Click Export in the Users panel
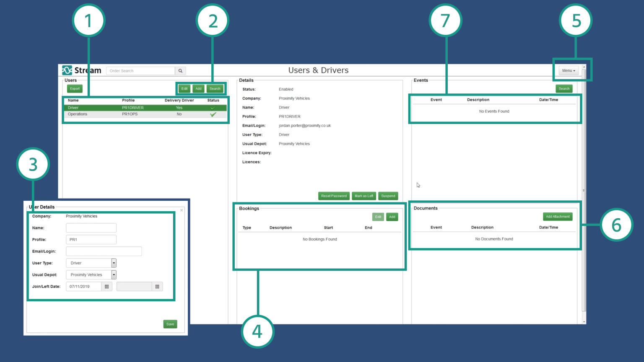 (x=75, y=88)
